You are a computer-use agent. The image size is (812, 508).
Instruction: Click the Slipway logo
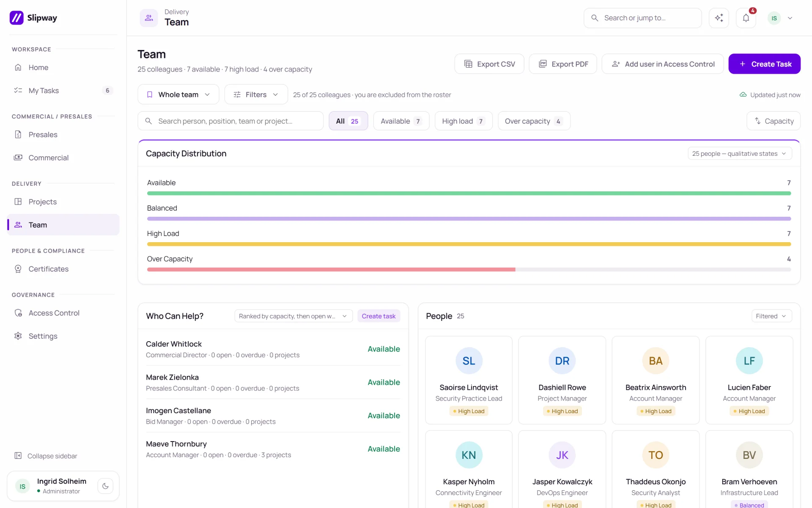coord(33,18)
